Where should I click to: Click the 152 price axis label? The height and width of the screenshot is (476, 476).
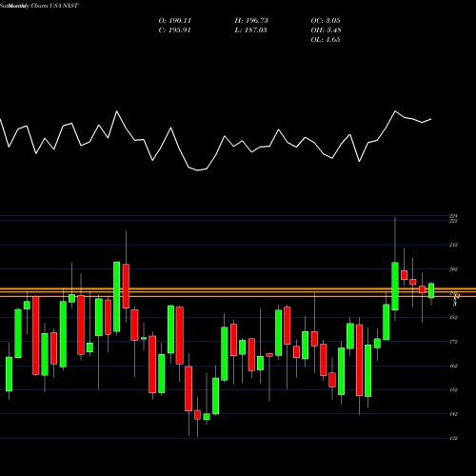point(453,390)
